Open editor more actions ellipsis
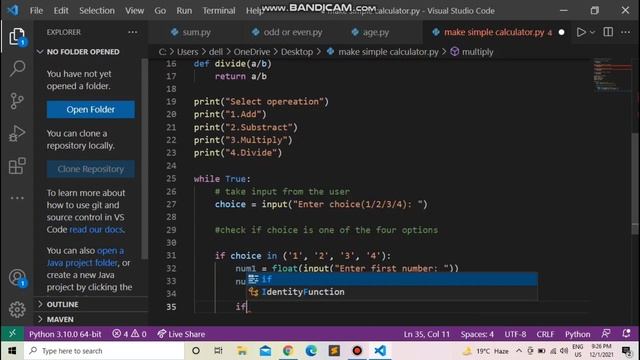Viewport: 640px width, 360px height. (x=625, y=32)
